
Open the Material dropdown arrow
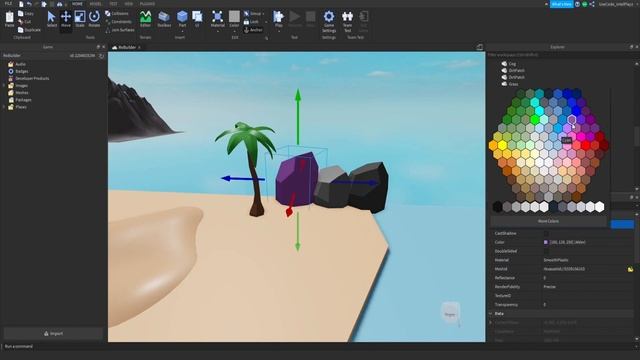coord(218,31)
